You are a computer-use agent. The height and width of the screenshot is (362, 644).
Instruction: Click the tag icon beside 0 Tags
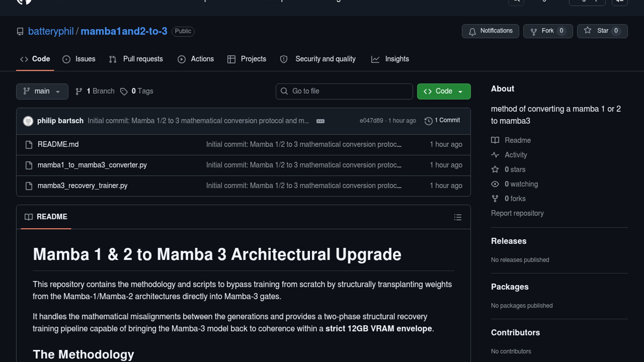pyautogui.click(x=124, y=92)
